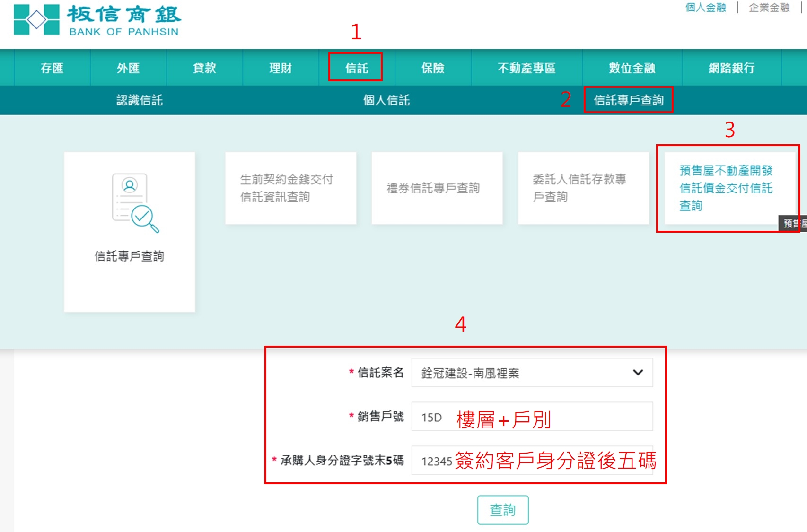The width and height of the screenshot is (807, 532).
Task: Open 委託人信託存款專戶查詢 card
Action: 584,188
